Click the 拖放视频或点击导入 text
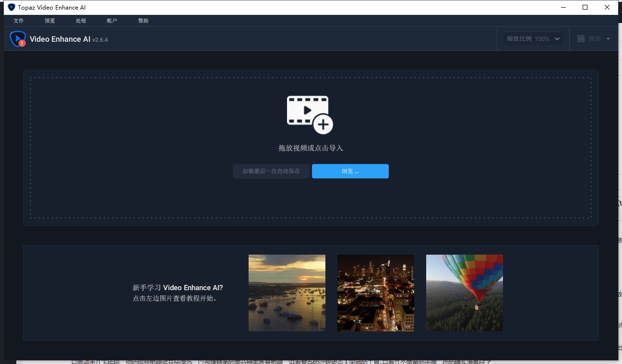The height and width of the screenshot is (364, 622). coord(311,148)
